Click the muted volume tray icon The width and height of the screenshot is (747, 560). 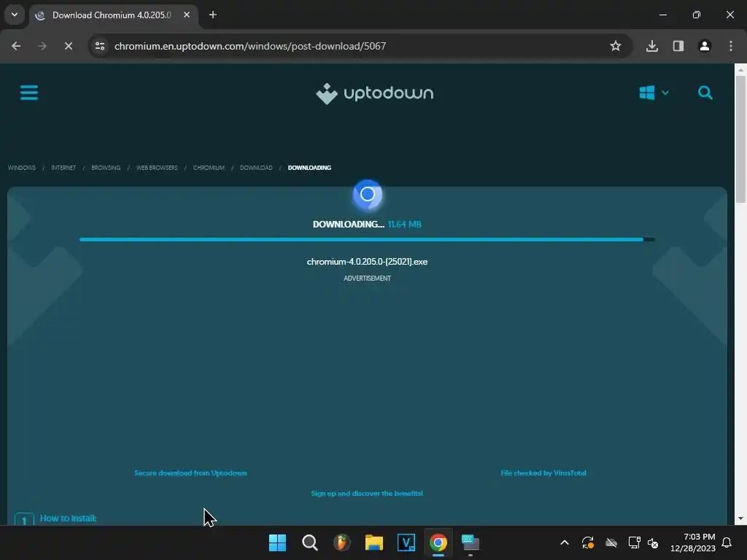pos(653,542)
